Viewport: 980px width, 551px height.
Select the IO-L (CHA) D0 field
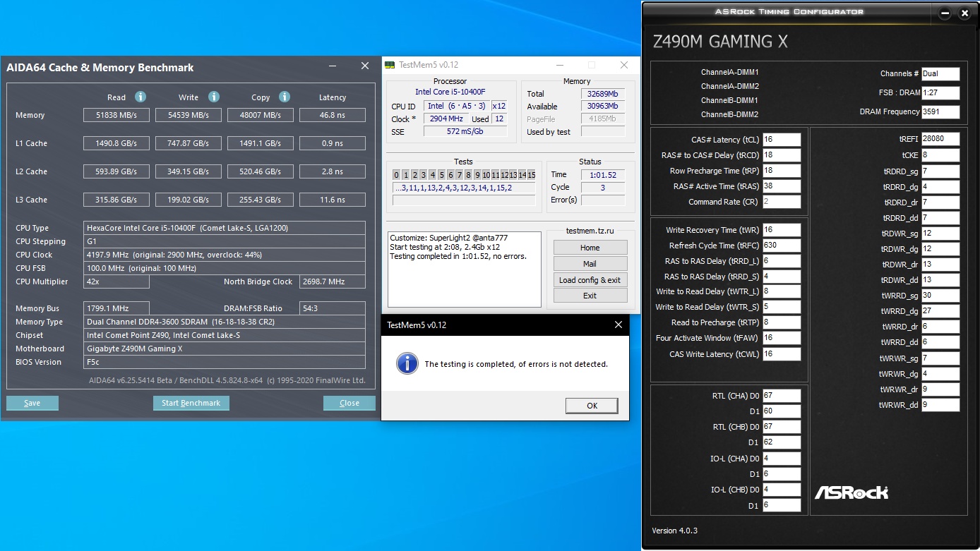[782, 459]
